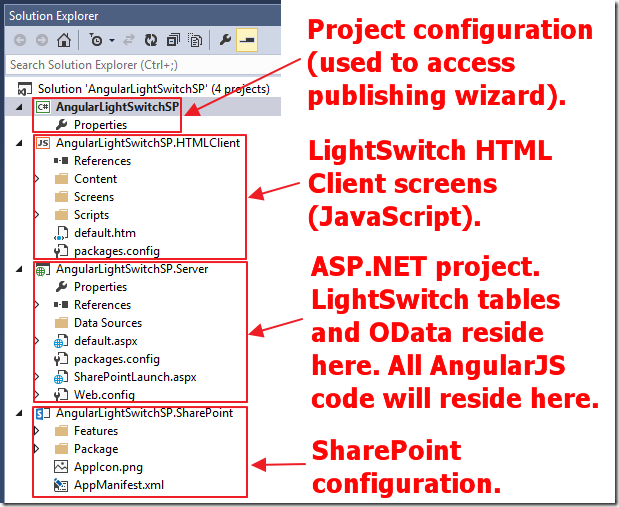Expand the Package folder

(37, 449)
